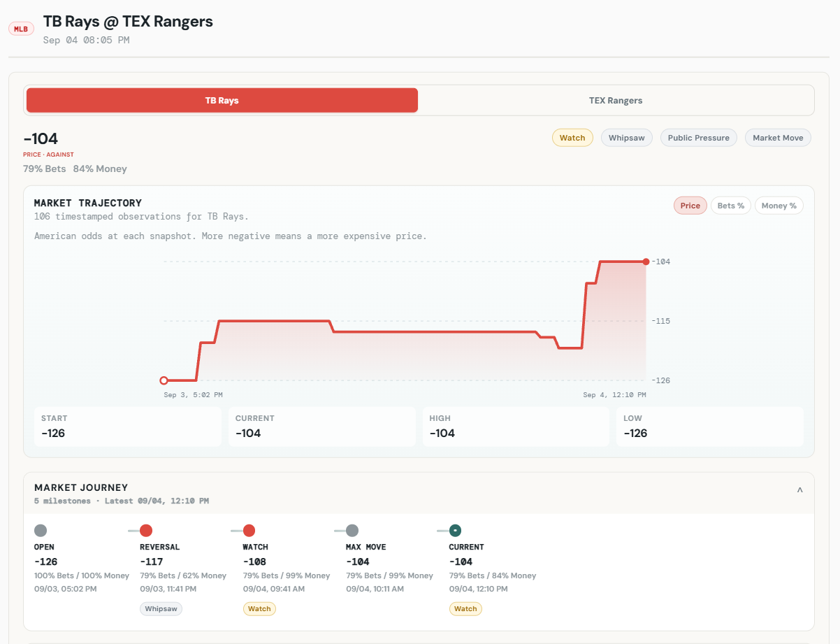
Task: Collapse the Market Journey section
Action: point(800,490)
